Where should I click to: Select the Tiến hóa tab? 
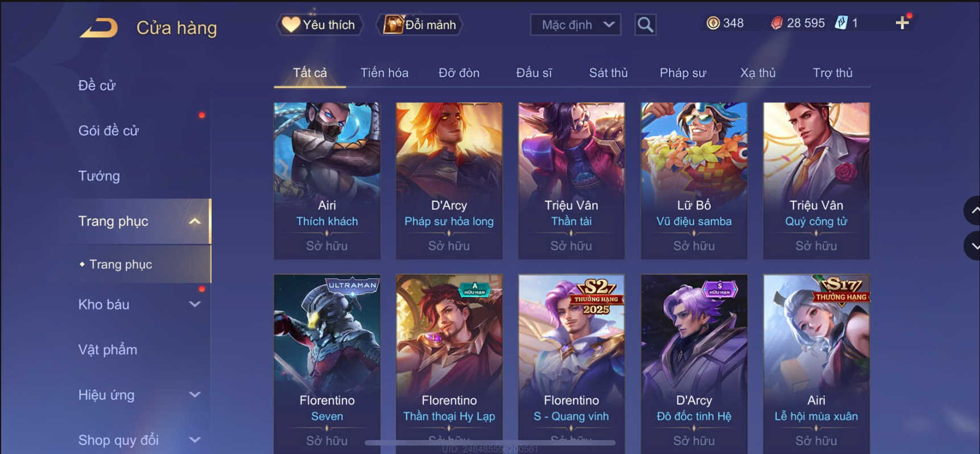(x=384, y=73)
